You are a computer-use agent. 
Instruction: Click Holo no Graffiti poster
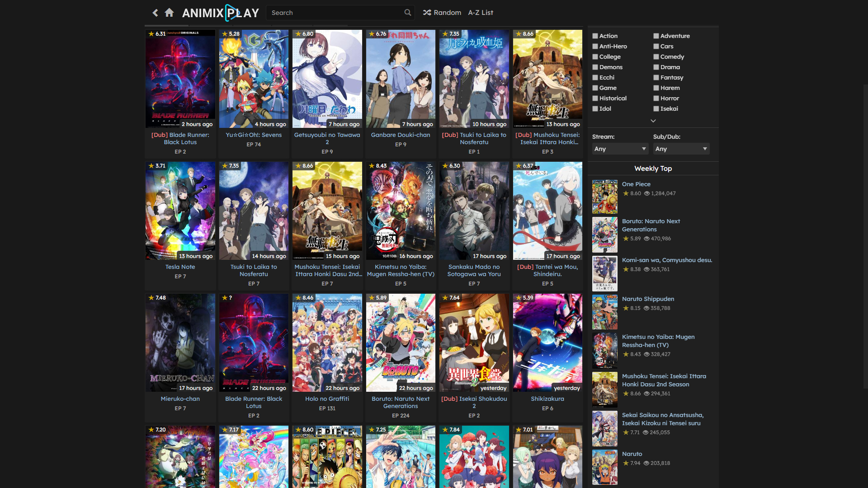tap(327, 343)
